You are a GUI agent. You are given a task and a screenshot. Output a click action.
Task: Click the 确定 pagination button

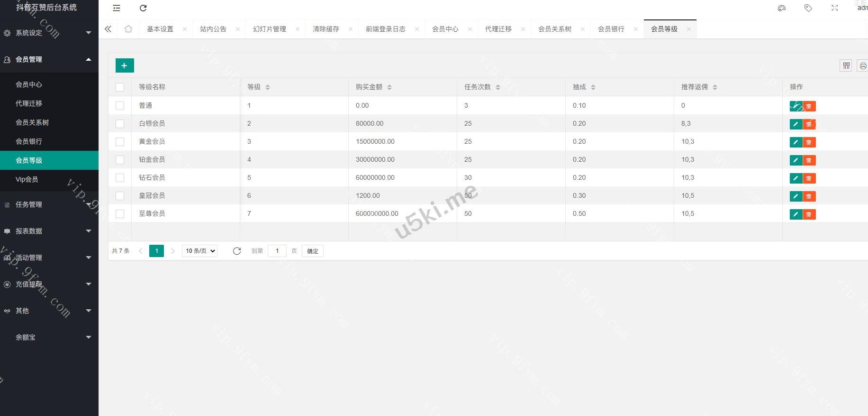pos(312,251)
